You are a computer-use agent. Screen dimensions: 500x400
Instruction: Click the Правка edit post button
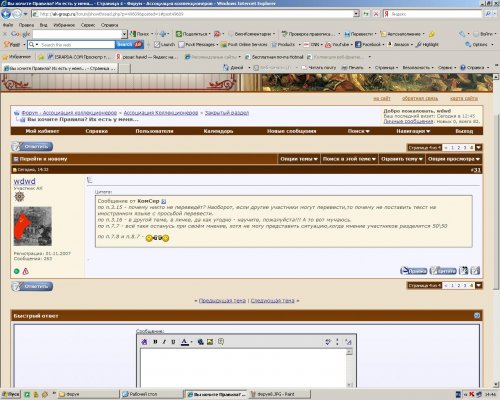pyautogui.click(x=413, y=271)
